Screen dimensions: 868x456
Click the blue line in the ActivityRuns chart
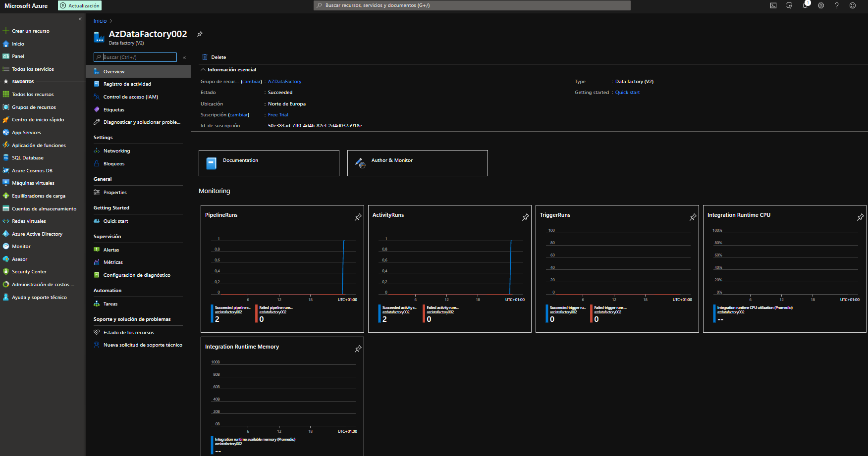click(511, 267)
